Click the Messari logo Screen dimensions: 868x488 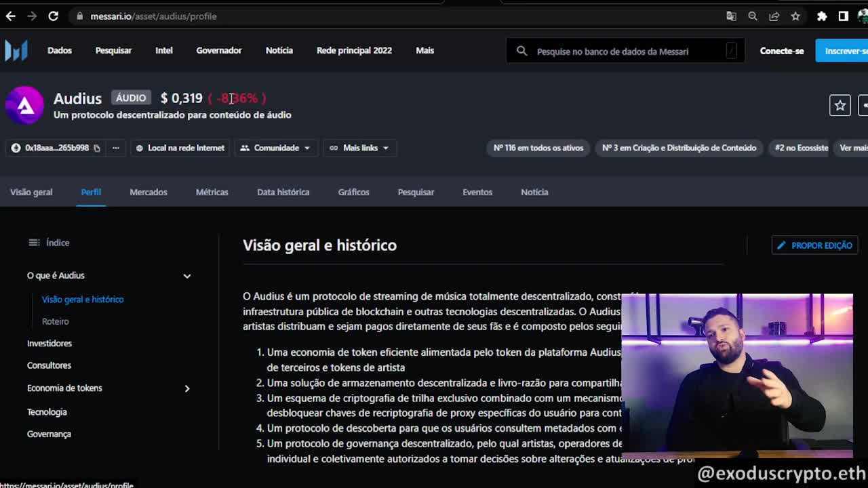(16, 51)
